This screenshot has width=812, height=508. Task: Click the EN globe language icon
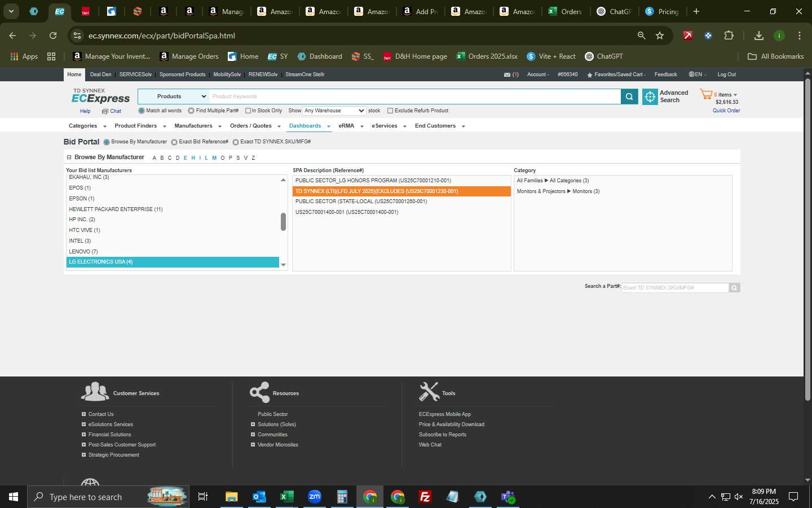click(691, 75)
